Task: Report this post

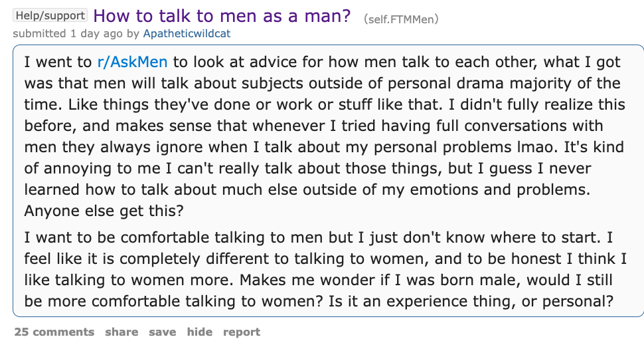Action: pyautogui.click(x=242, y=332)
